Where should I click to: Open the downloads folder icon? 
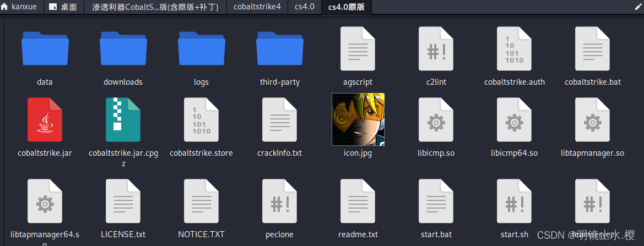(123, 49)
